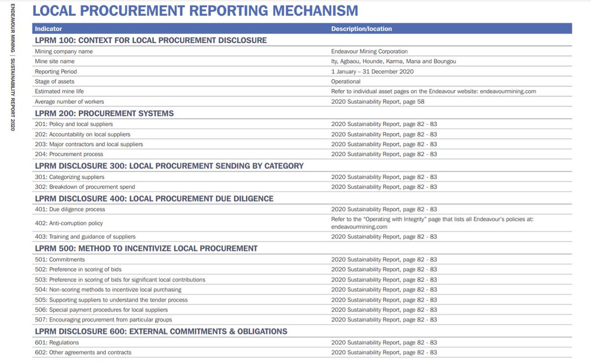Click the 'LOCAL PROCUREMENT REPORTING MECHANISM' title
The height and width of the screenshot is (364, 591).
pos(196,10)
